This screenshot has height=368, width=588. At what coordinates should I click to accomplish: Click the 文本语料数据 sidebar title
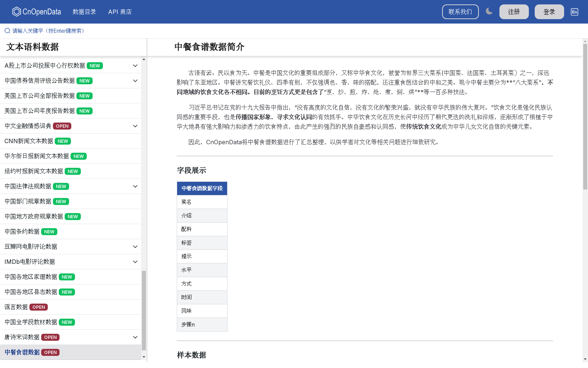32,47
